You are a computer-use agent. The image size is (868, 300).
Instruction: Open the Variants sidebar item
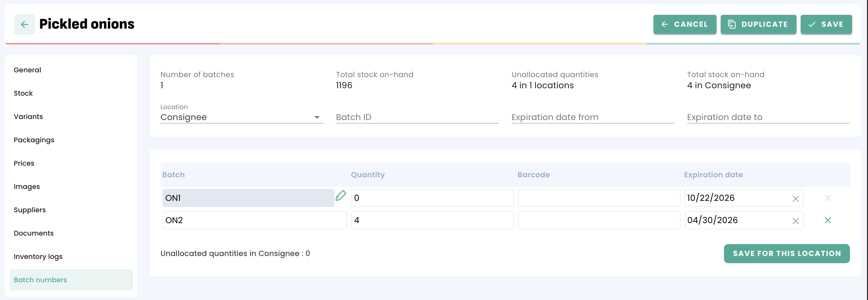coord(28,117)
